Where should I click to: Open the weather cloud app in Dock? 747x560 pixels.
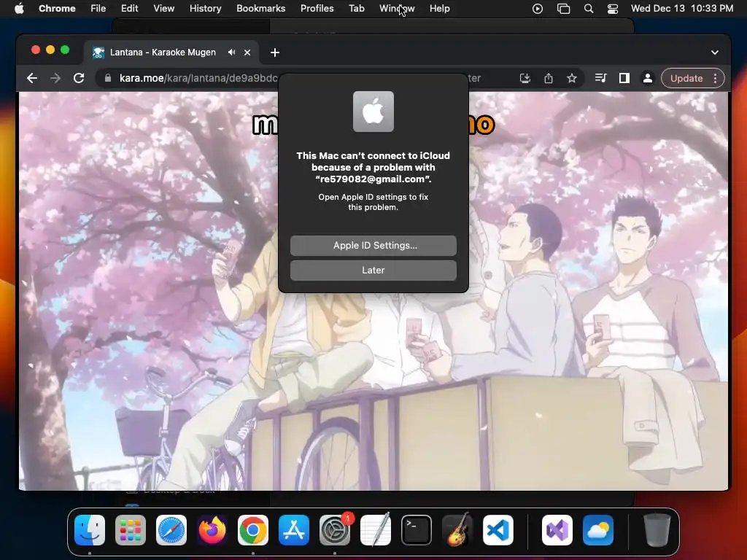click(598, 530)
